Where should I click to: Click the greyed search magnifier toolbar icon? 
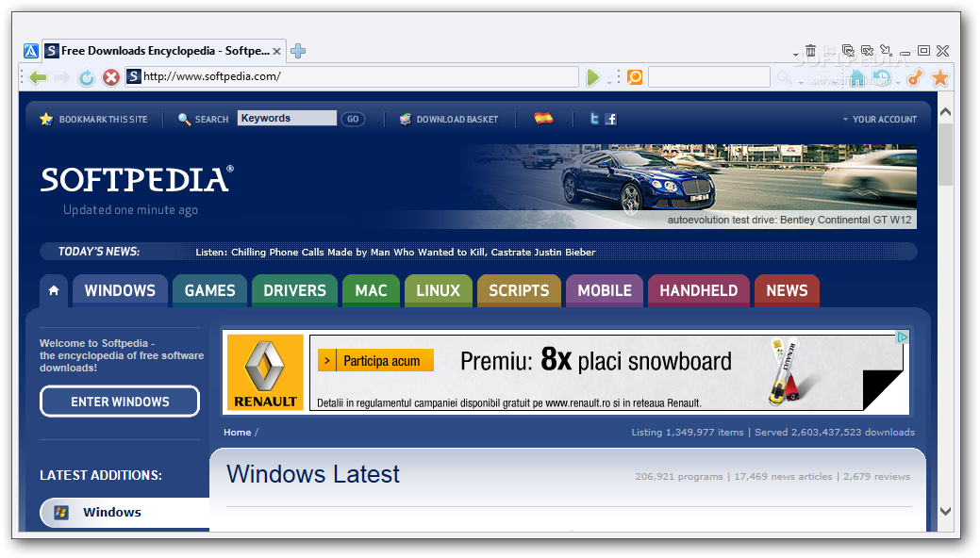coord(785,77)
